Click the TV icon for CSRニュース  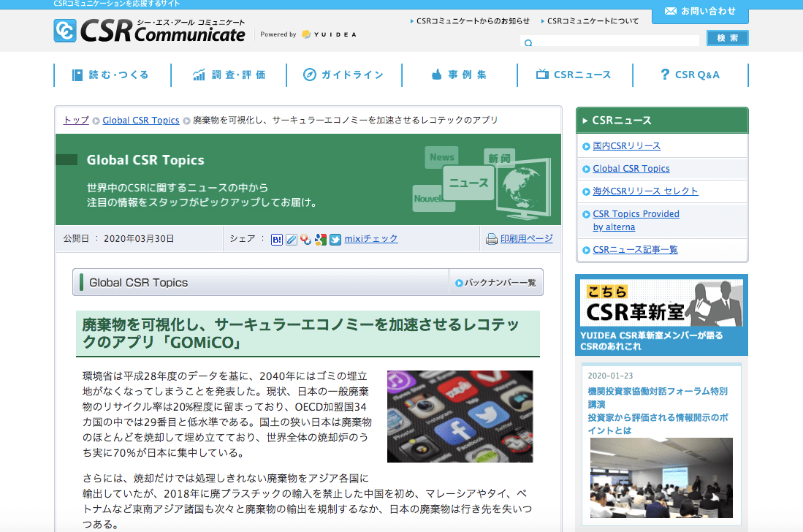coord(542,75)
